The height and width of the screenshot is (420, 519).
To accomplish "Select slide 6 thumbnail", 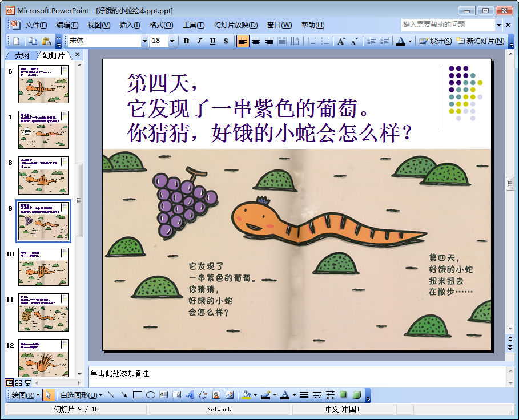I will 43,84.
